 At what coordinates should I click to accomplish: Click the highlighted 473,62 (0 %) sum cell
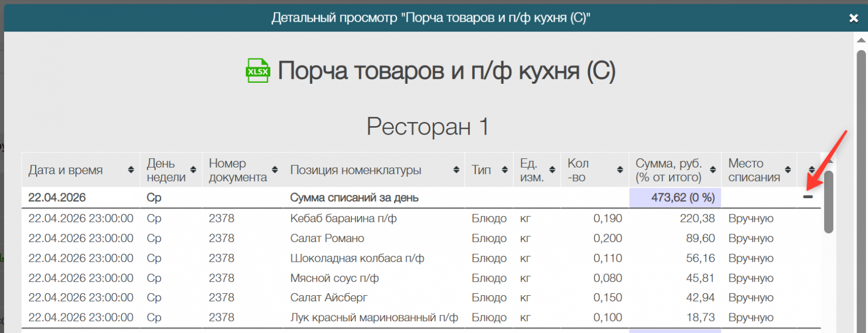(675, 198)
